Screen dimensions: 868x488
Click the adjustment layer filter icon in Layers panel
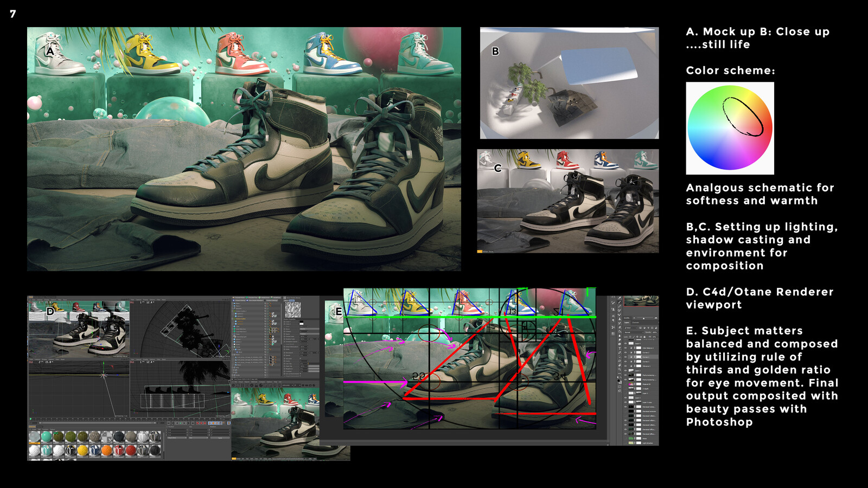644,328
